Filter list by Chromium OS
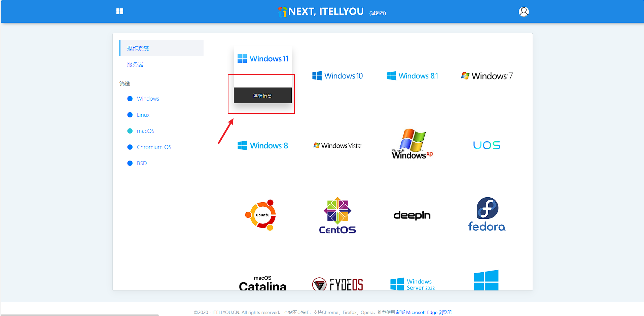The image size is (644, 316). click(x=154, y=147)
